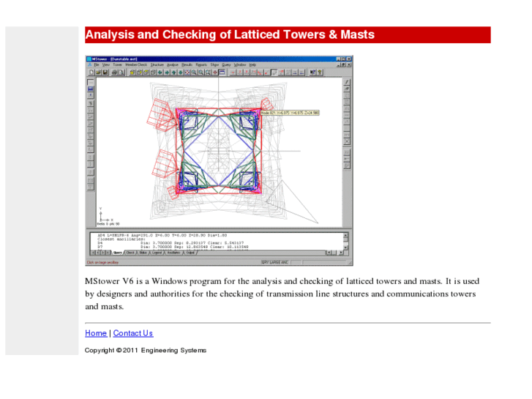Click the context help pointer icon

[312, 72]
